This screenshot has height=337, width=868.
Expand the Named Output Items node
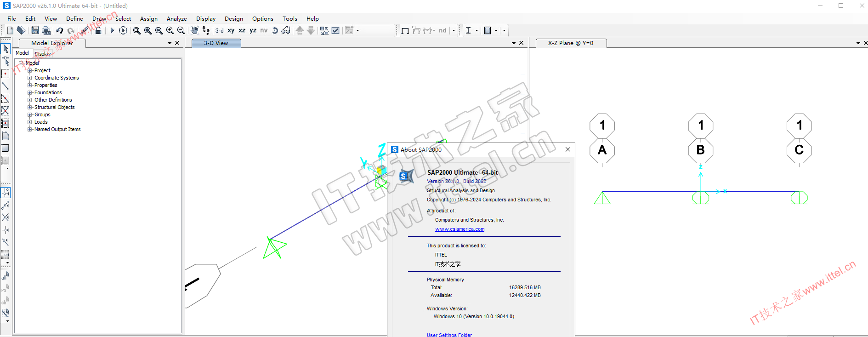pos(29,129)
